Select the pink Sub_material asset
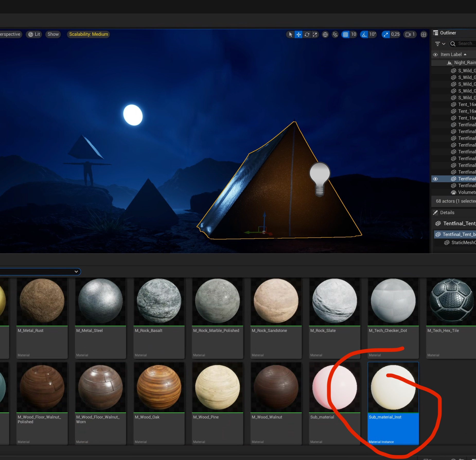This screenshot has height=460, width=476. tap(334, 403)
